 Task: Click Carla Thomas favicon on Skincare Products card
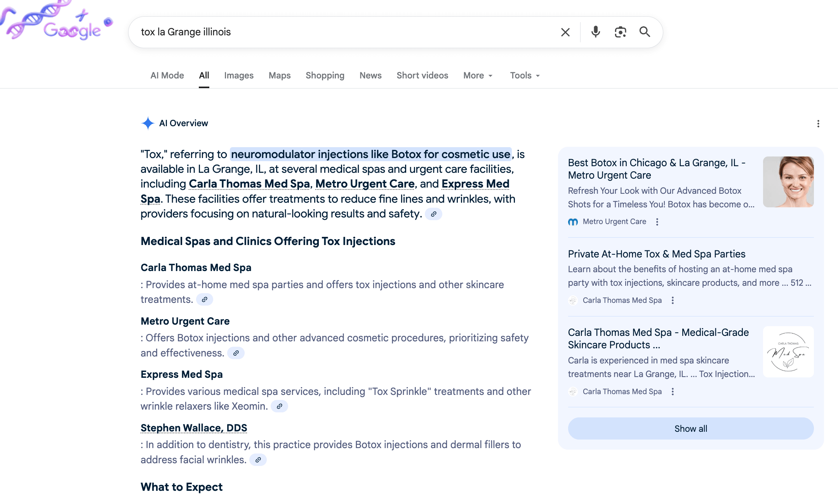(573, 392)
